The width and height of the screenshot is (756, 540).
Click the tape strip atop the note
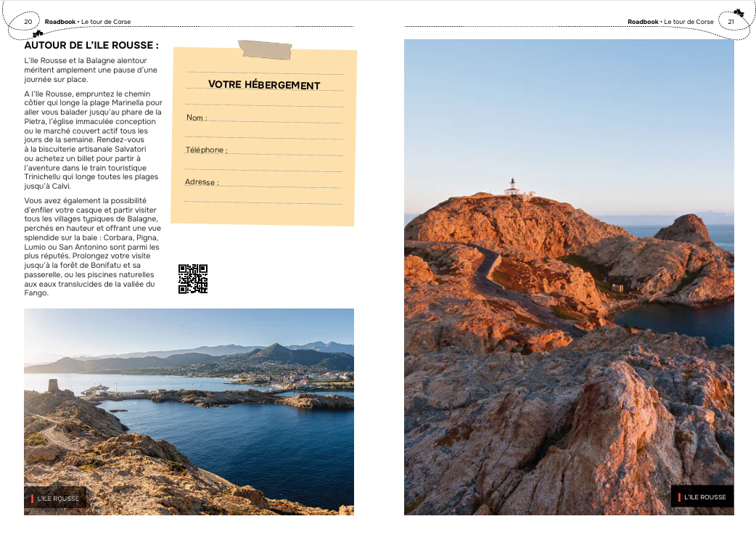coord(265,49)
